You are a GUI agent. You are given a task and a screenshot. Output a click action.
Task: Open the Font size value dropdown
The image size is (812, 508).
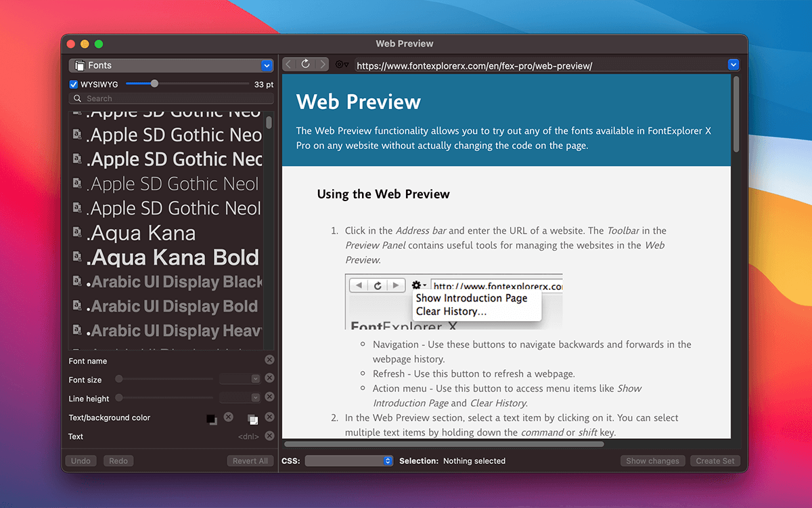pos(255,379)
